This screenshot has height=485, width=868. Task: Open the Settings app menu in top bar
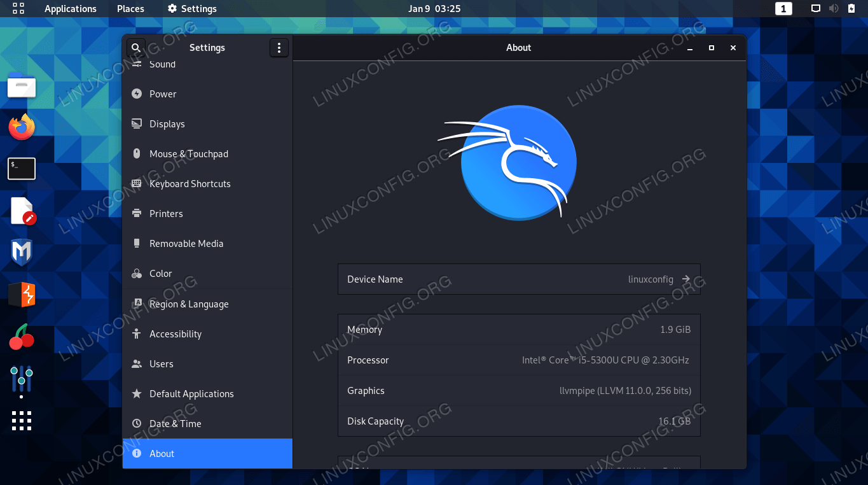(x=192, y=8)
